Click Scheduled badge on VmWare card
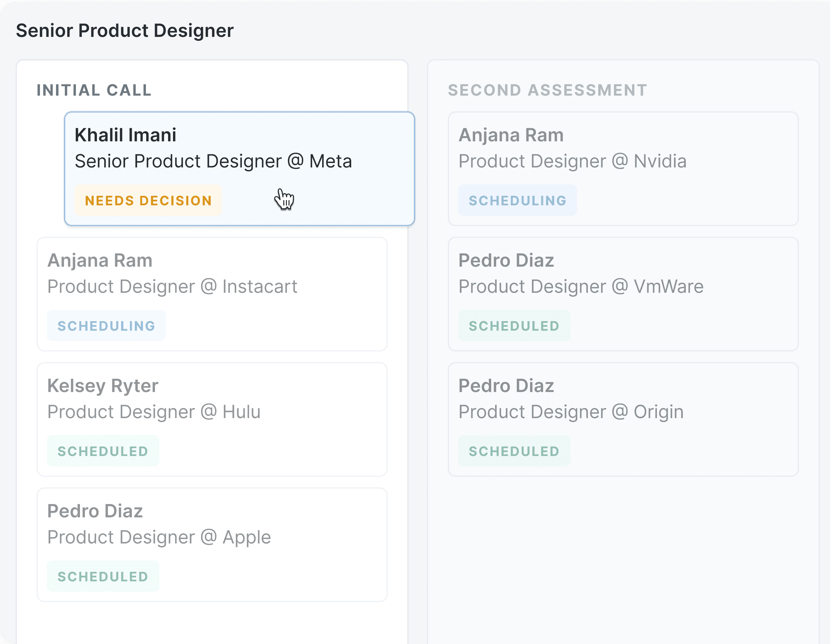This screenshot has height=644, width=830. [514, 326]
